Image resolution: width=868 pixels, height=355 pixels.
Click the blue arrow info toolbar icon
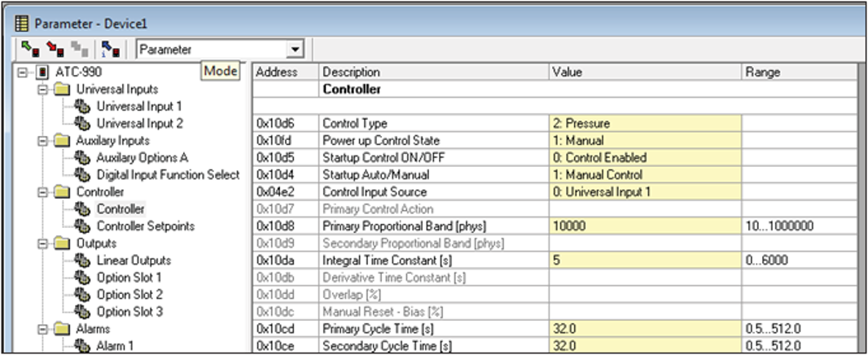click(112, 50)
